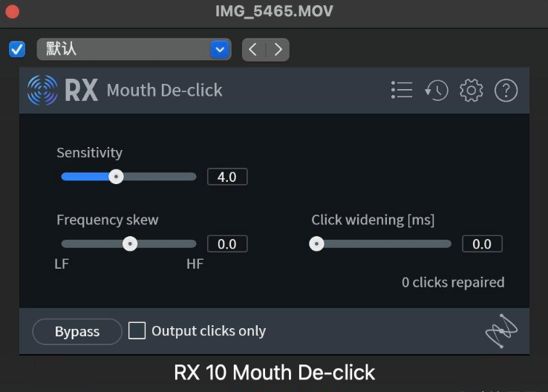The width and height of the screenshot is (548, 392).
Task: Click the RX spiral logo icon
Action: click(42, 91)
